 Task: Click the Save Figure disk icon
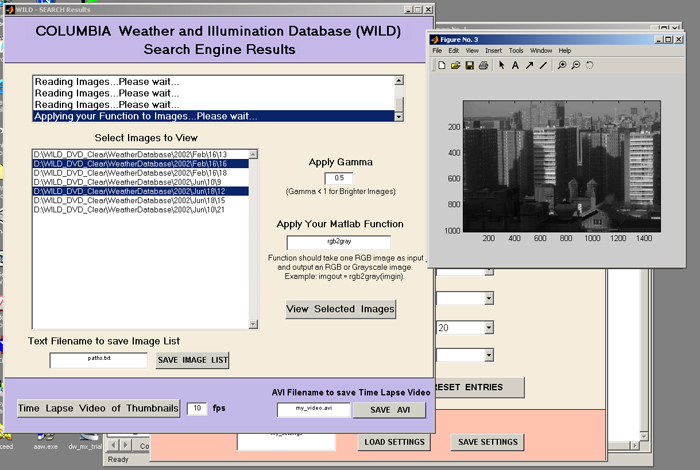[x=470, y=66]
